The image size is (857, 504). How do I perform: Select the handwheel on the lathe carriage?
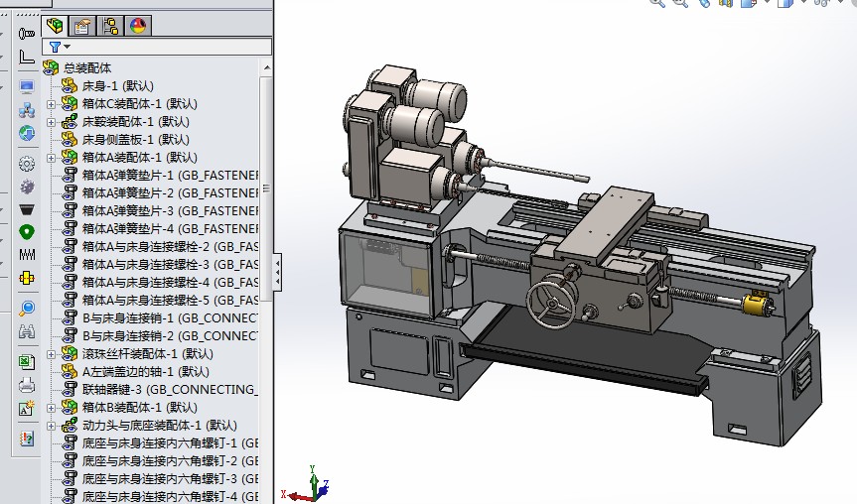[x=552, y=305]
